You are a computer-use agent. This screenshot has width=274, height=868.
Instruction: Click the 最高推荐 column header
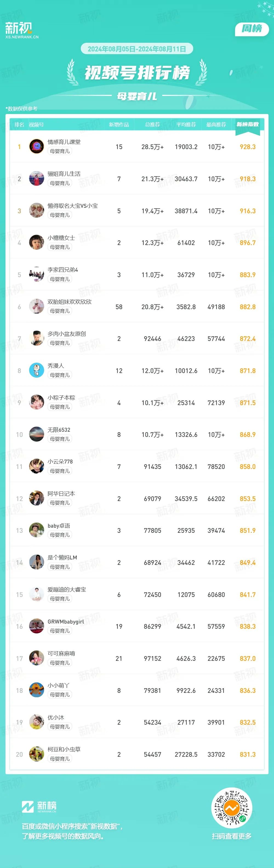point(216,125)
